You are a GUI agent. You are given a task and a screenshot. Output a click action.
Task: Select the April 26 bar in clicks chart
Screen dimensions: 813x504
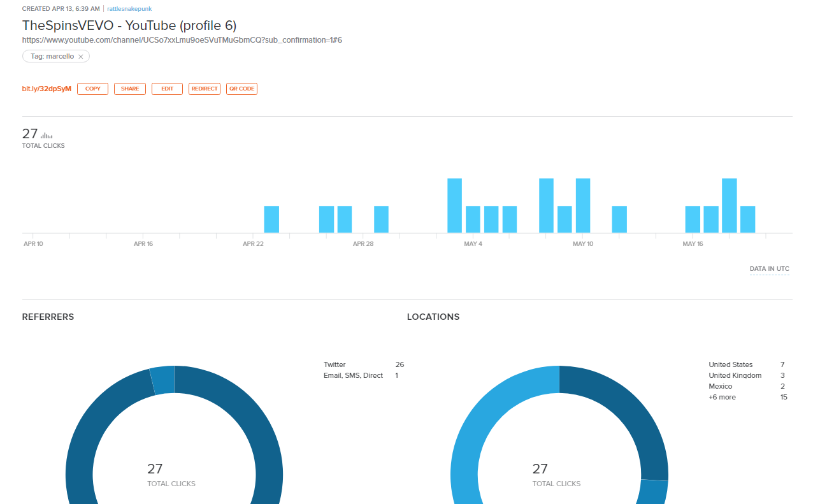(326, 219)
